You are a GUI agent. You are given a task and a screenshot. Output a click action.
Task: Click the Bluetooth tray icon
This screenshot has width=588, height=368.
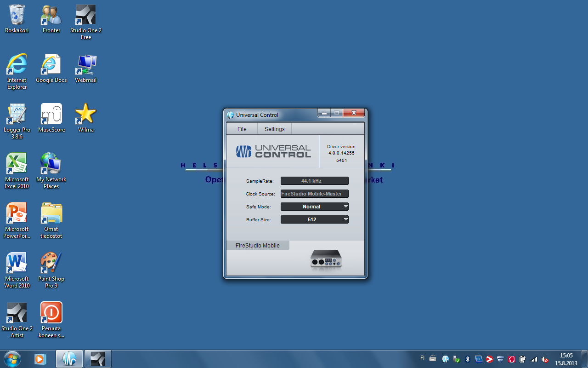[468, 359]
